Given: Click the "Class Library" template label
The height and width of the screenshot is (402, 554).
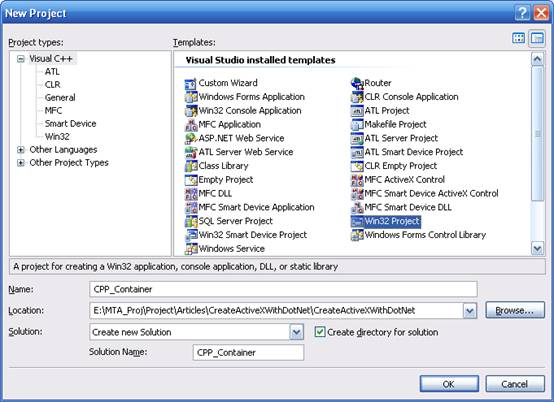Looking at the screenshot, I should click(x=223, y=166).
